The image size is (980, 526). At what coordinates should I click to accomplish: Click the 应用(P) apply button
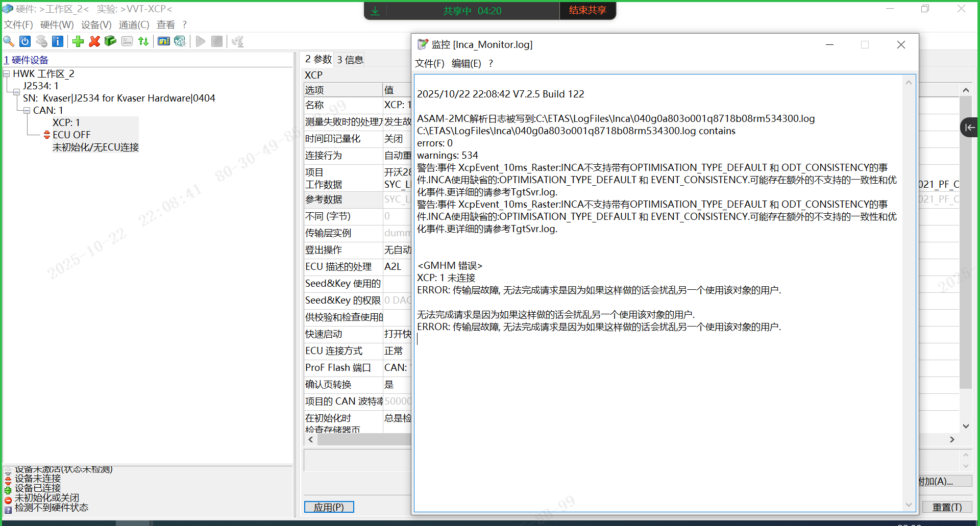tap(329, 507)
